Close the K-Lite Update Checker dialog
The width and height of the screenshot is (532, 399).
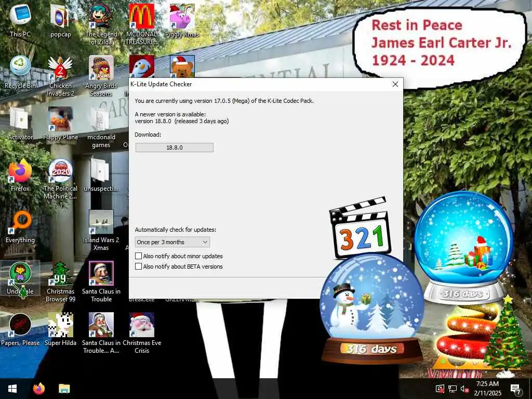(x=395, y=84)
